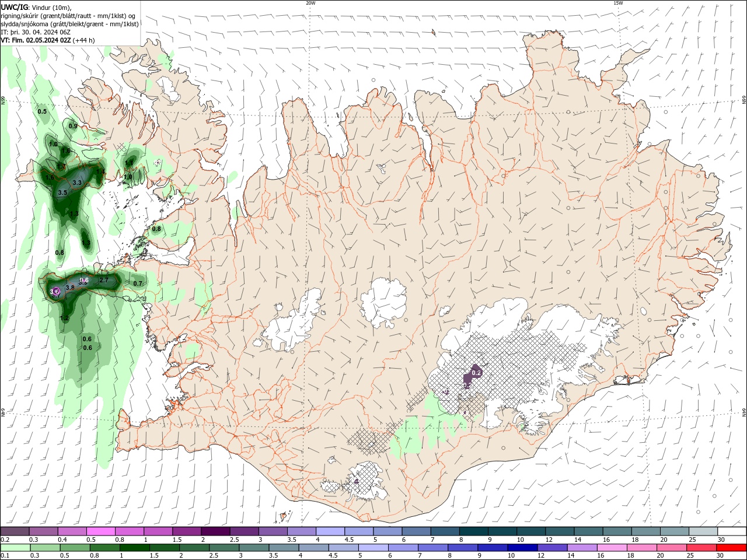This screenshot has height=560, width=747.
Task: Click the 'VT: Fim. 02.05.2024 02Z (+44 h)' line
Action: [x=48, y=40]
